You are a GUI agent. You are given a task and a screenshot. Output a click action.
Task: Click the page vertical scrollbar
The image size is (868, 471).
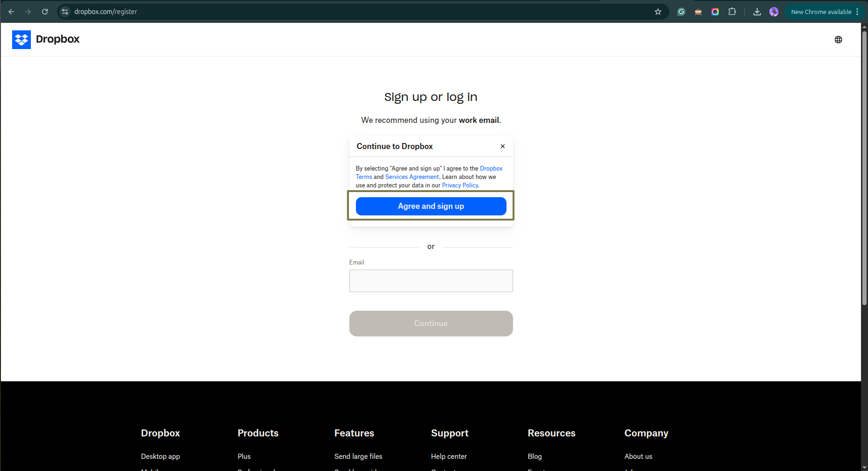point(864,168)
